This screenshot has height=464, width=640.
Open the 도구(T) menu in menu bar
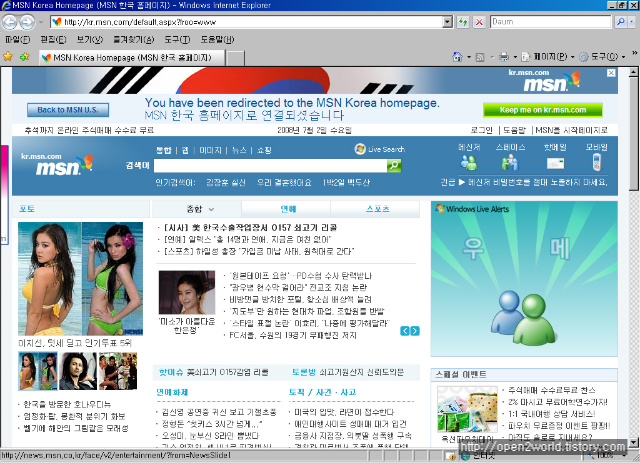point(178,40)
